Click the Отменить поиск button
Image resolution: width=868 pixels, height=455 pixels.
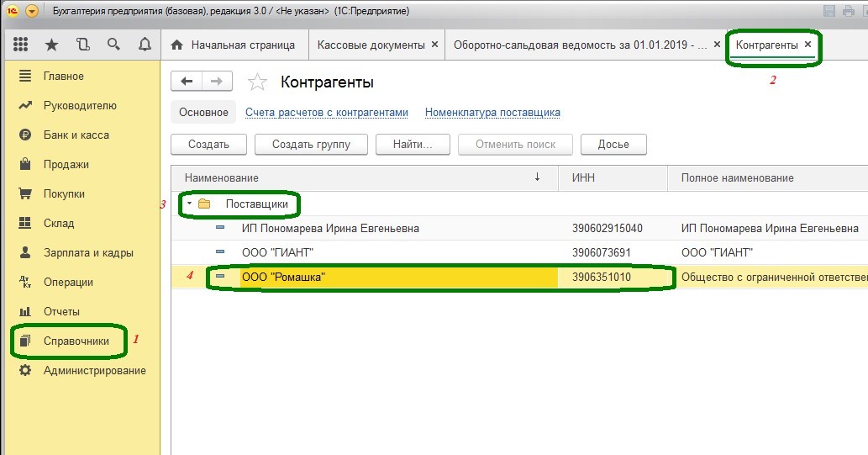pyautogui.click(x=515, y=144)
